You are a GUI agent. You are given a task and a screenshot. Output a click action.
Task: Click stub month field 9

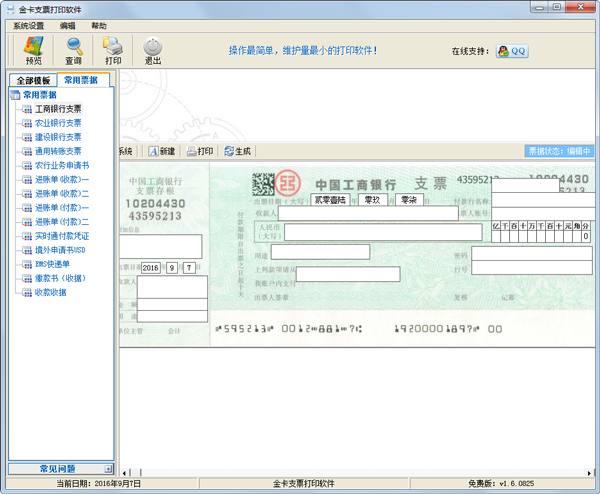pos(172,268)
